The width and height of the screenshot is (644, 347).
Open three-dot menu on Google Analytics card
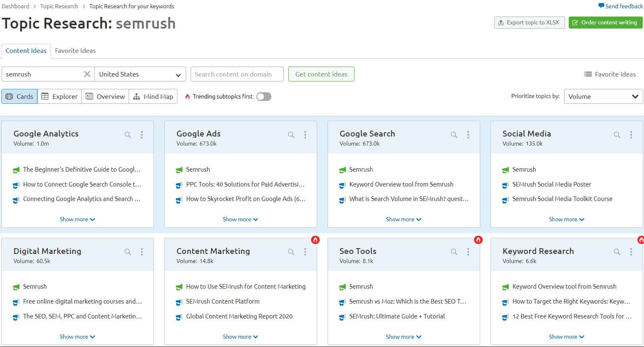(x=142, y=135)
